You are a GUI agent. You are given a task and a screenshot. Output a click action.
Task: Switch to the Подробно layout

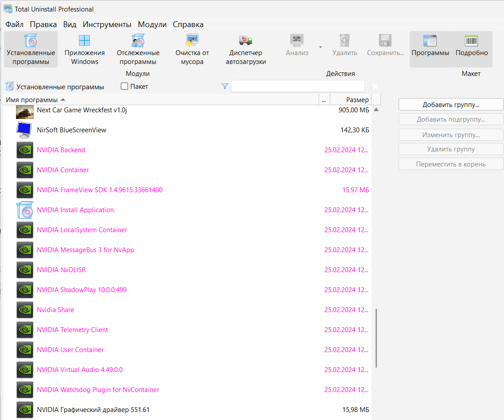(472, 49)
